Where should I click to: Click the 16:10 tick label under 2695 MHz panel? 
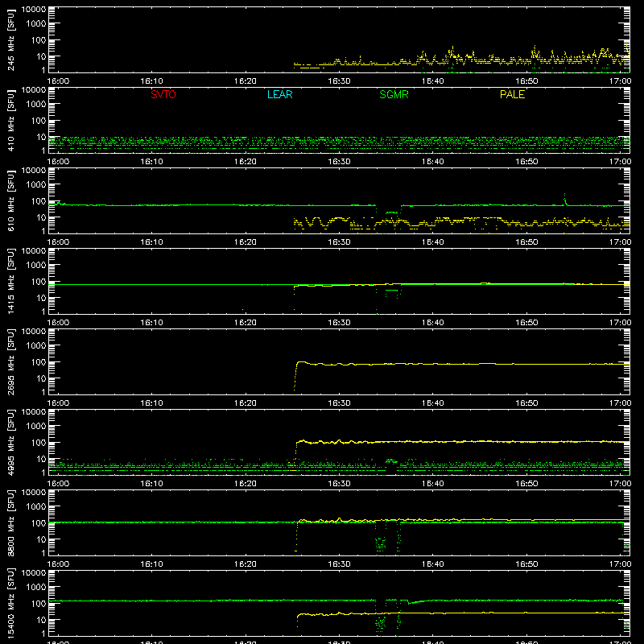pyautogui.click(x=151, y=403)
